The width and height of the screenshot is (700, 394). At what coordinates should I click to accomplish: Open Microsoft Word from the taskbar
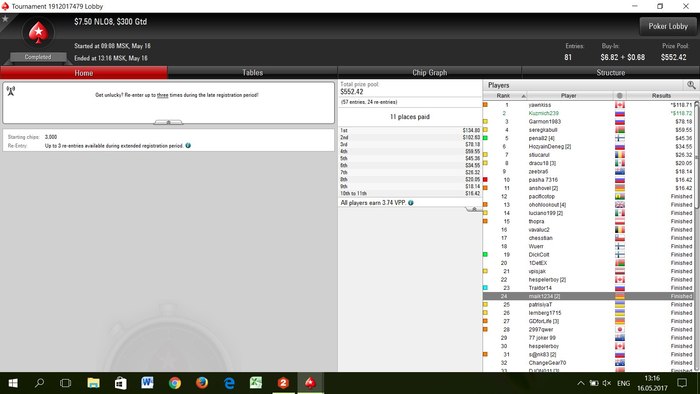[147, 383]
